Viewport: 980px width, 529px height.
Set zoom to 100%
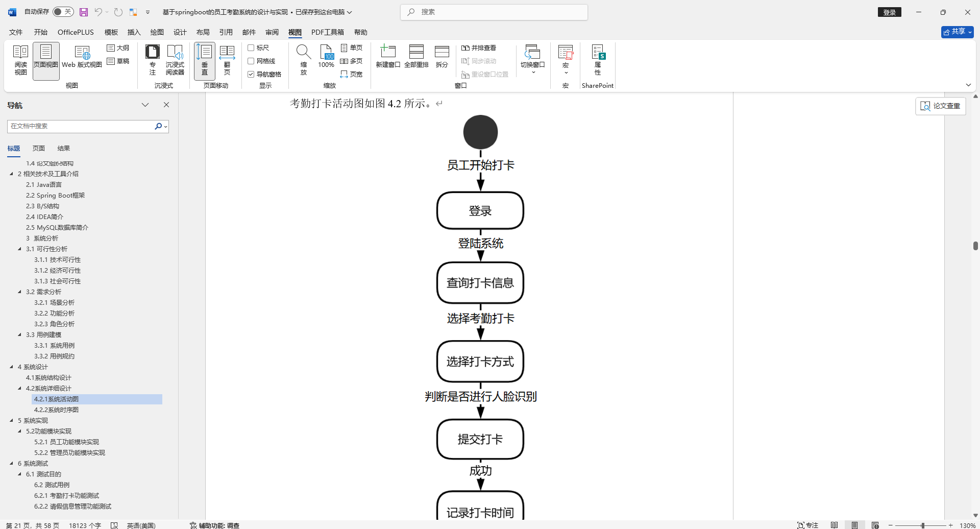326,57
